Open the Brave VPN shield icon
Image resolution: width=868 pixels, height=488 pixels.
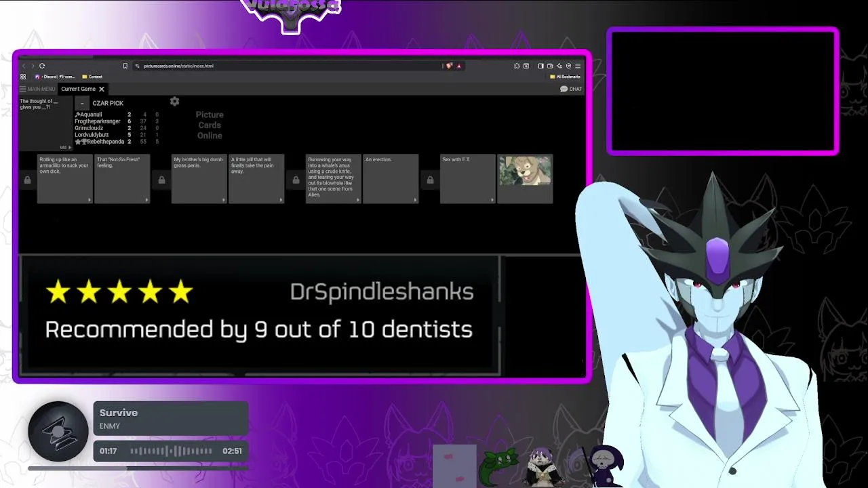tap(569, 66)
